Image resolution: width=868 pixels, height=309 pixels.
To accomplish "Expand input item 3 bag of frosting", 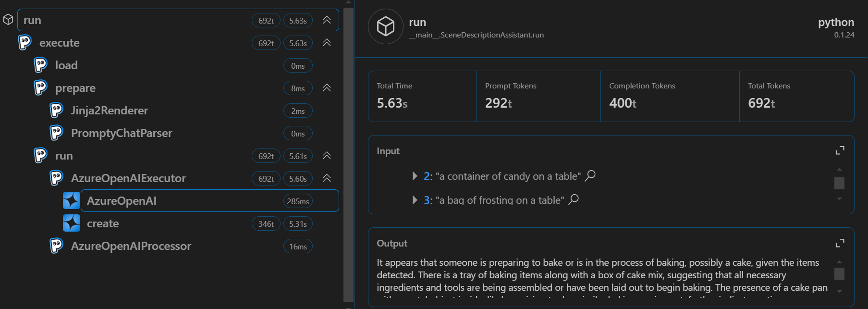I will (415, 200).
